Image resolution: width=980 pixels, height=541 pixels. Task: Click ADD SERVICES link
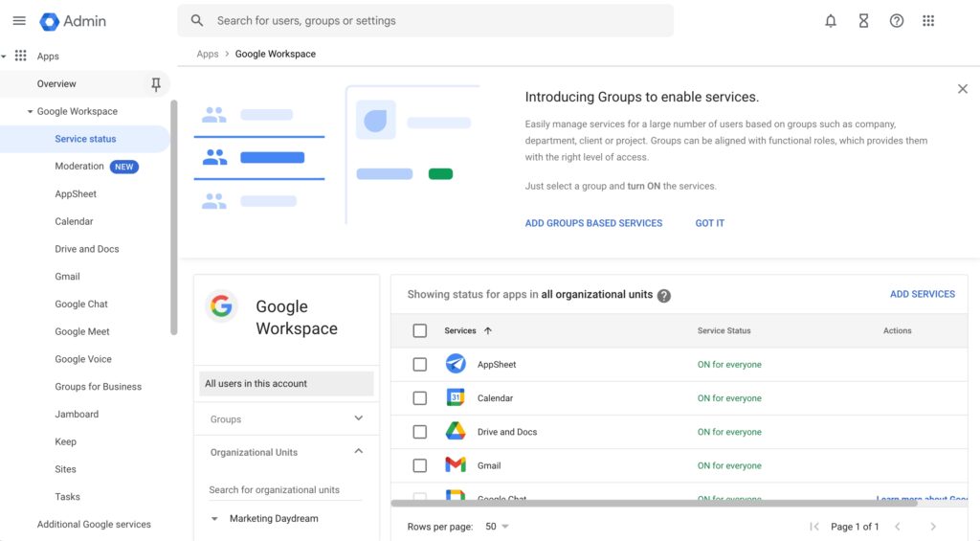tap(923, 294)
